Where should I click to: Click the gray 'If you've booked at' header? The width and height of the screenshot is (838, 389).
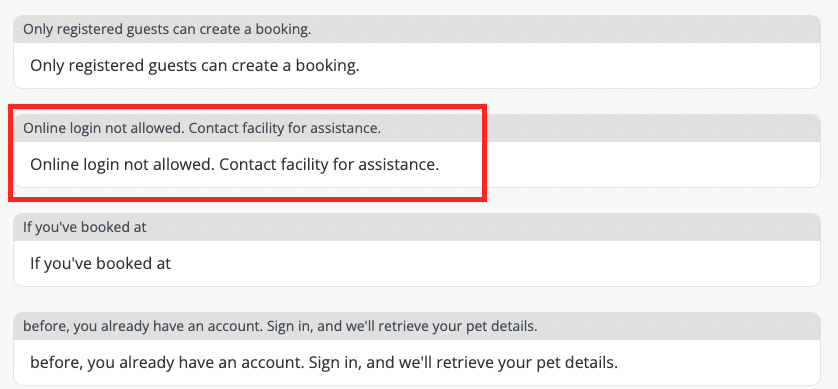click(416, 227)
